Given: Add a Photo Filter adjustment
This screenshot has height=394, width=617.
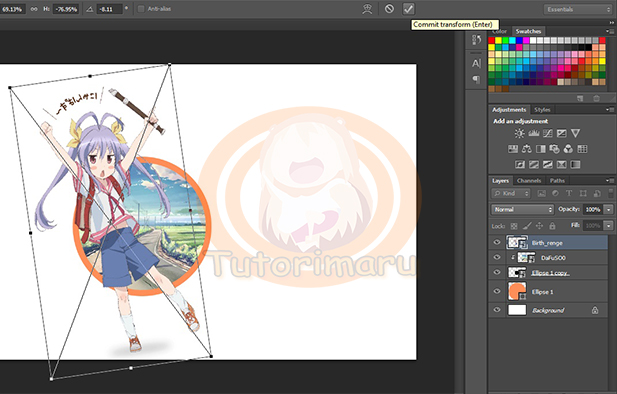Looking at the screenshot, I should pos(554,149).
